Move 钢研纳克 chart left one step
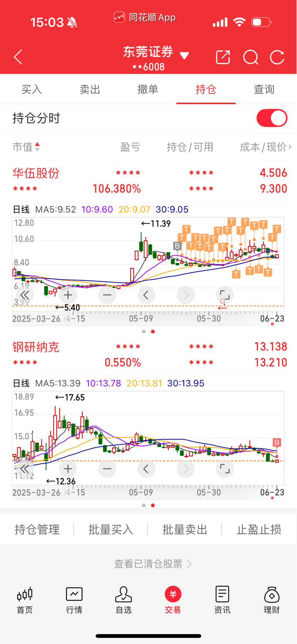Image resolution: width=297 pixels, height=644 pixels. tap(146, 469)
